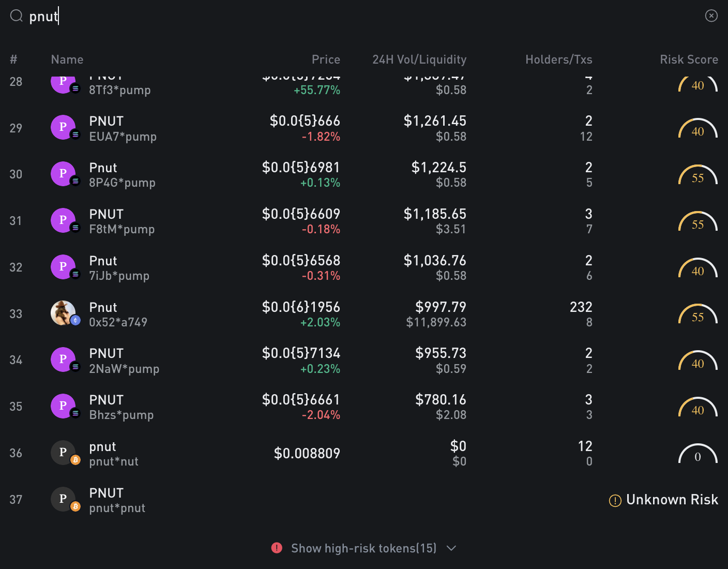The width and height of the screenshot is (728, 569).
Task: Click the Pnut 0x52*a749 token avatar
Action: pyautogui.click(x=63, y=313)
